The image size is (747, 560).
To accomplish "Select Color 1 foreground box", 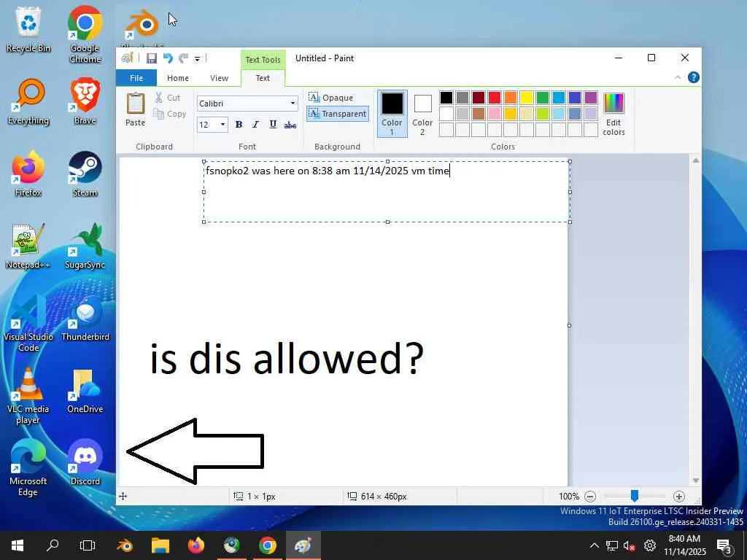I will click(392, 114).
